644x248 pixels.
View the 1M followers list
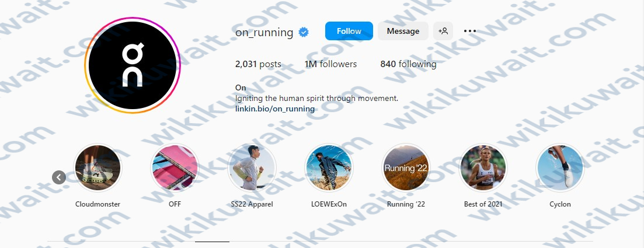click(330, 64)
